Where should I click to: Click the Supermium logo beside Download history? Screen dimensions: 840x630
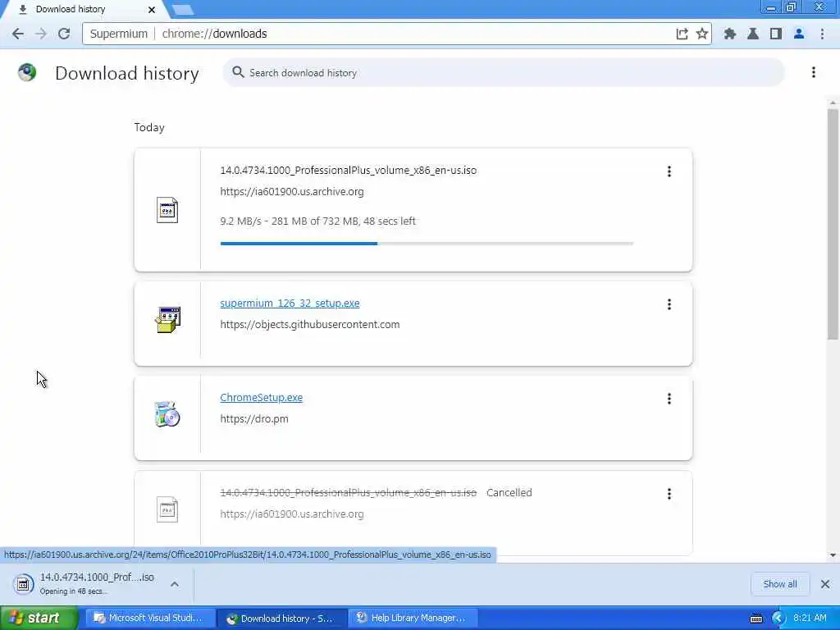pyautogui.click(x=27, y=72)
